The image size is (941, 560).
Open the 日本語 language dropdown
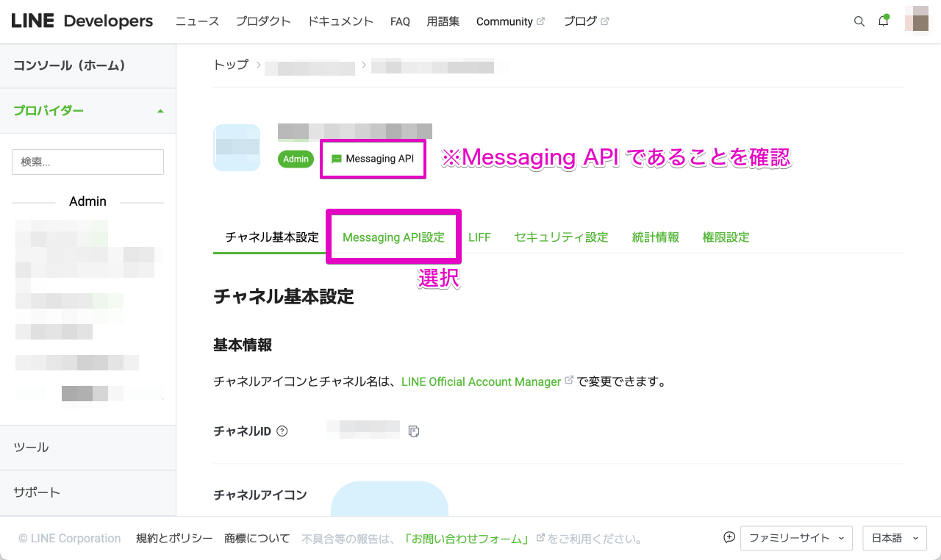click(894, 538)
